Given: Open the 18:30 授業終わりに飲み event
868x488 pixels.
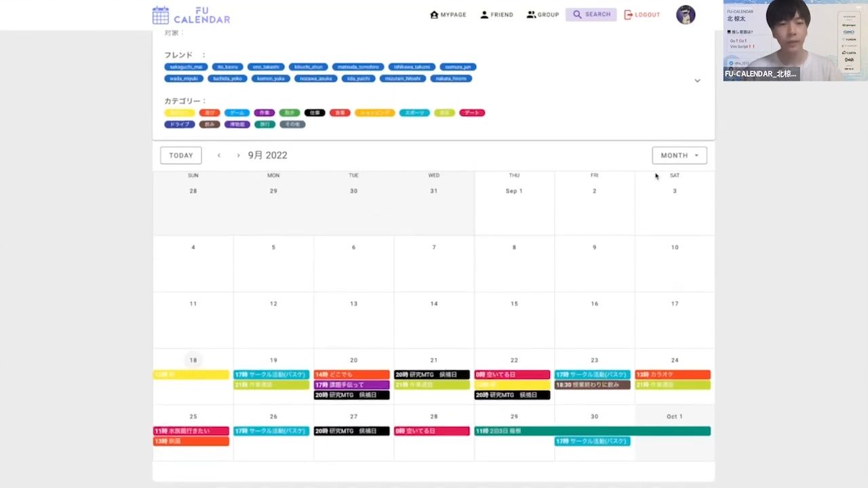Looking at the screenshot, I should click(592, 385).
